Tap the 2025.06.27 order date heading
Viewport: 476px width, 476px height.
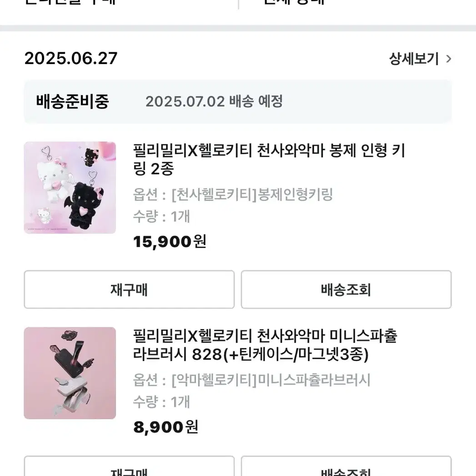pos(71,59)
